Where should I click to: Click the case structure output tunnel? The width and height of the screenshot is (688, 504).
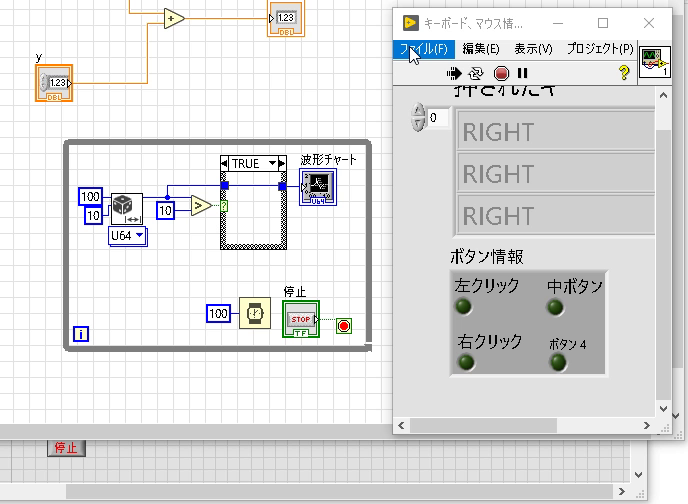283,186
